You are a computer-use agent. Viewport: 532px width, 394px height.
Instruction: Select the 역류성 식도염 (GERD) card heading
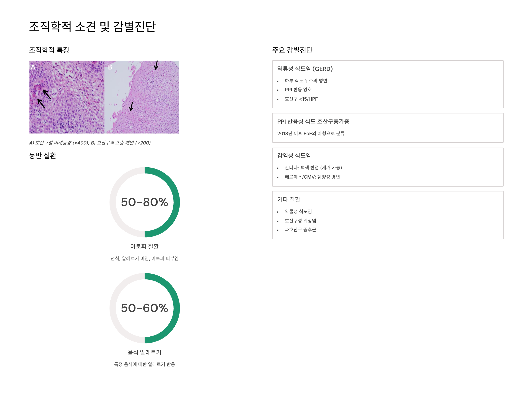pyautogui.click(x=305, y=69)
